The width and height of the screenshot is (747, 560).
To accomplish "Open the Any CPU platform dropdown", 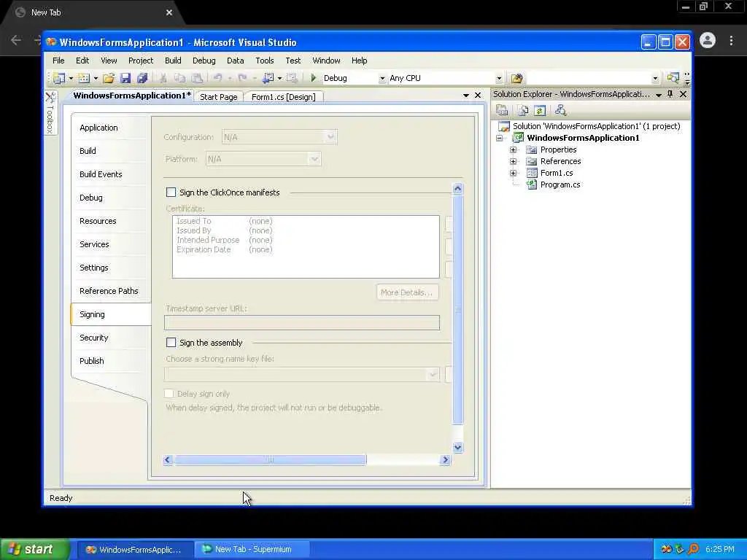I will click(x=499, y=78).
